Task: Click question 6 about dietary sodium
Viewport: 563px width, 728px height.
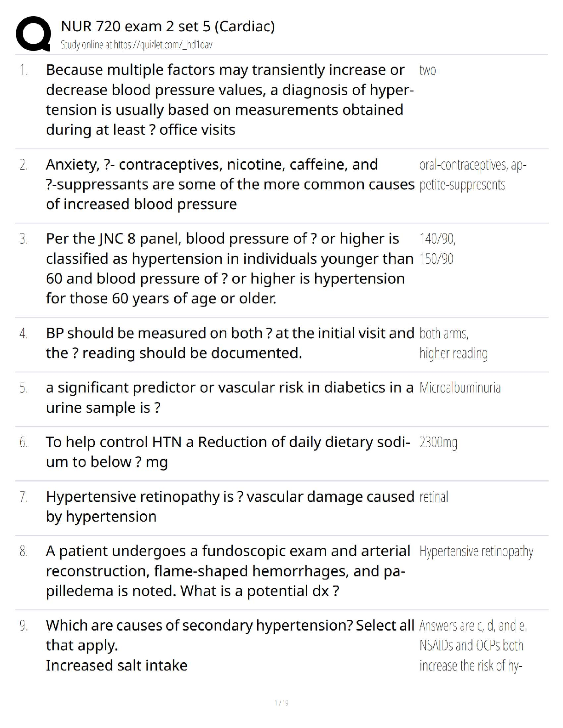Action: [227, 452]
